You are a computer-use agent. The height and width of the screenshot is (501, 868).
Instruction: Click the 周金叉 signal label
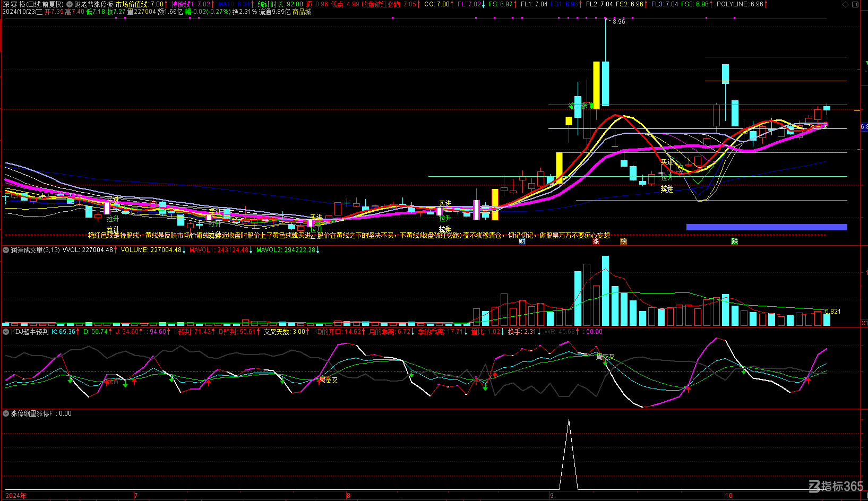point(328,380)
